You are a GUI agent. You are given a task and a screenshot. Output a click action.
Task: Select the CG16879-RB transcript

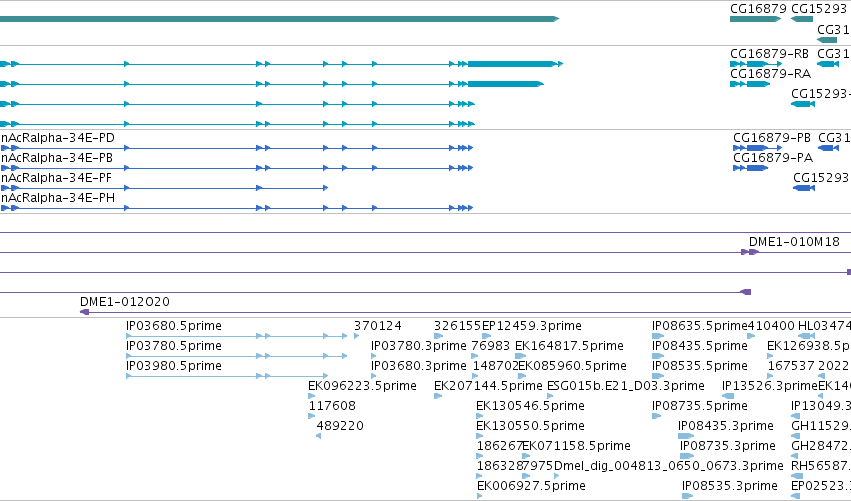756,64
